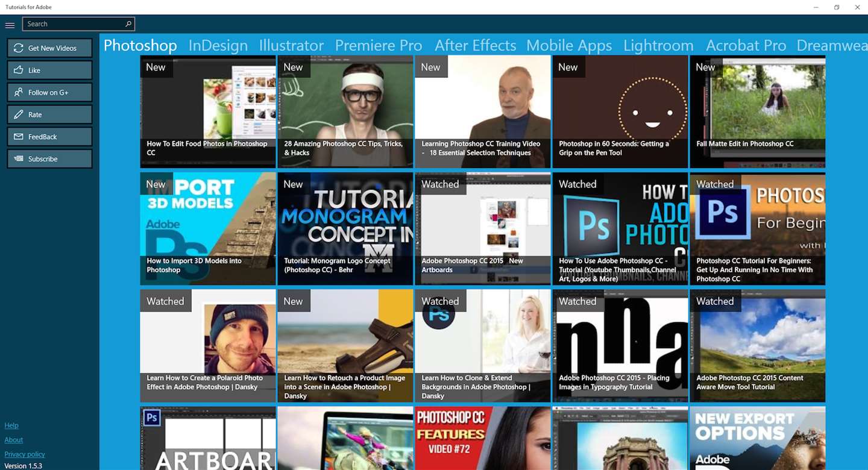This screenshot has width=868, height=470.
Task: Click the pencil icon on Rate
Action: pyautogui.click(x=18, y=114)
